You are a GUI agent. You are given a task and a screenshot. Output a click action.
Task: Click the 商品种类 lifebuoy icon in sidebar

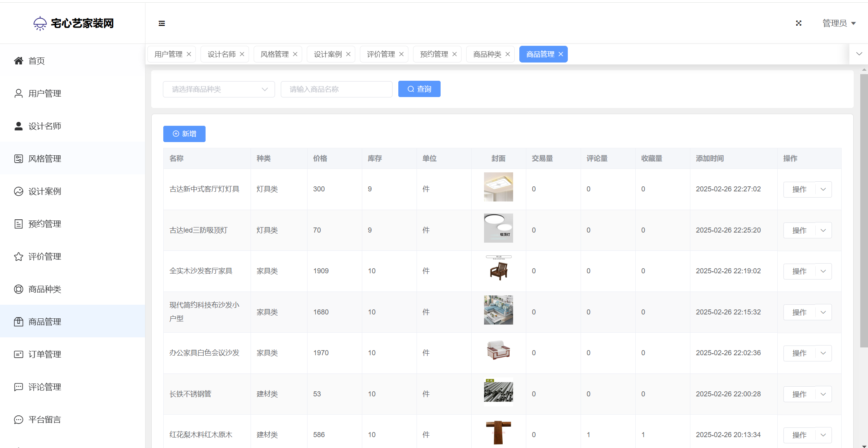pos(18,289)
